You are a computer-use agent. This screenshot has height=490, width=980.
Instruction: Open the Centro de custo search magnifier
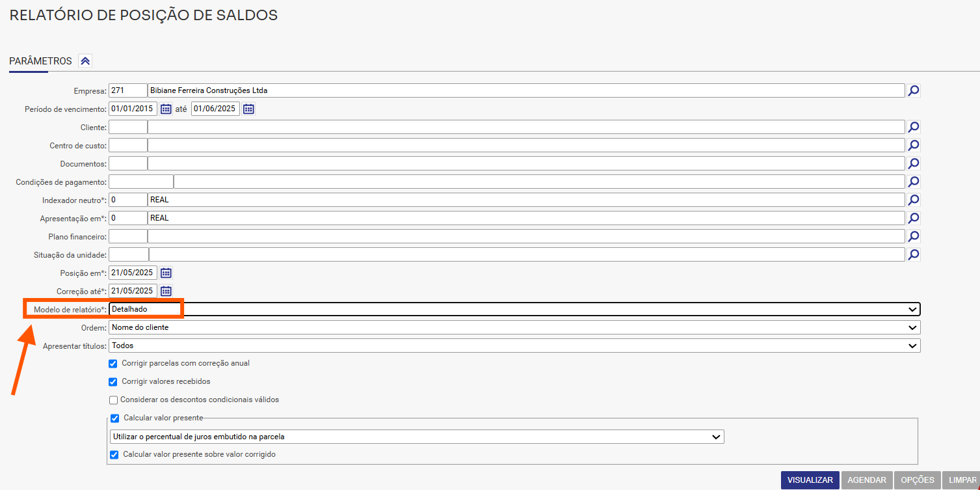click(914, 145)
